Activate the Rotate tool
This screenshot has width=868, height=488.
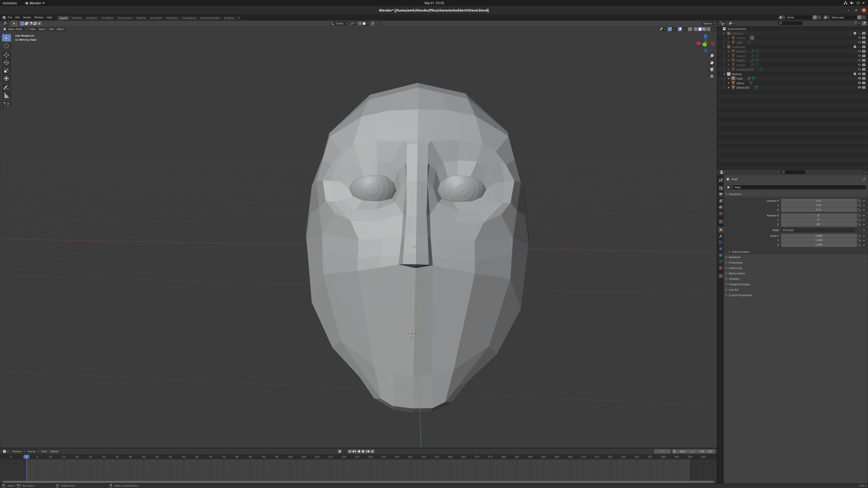point(6,63)
